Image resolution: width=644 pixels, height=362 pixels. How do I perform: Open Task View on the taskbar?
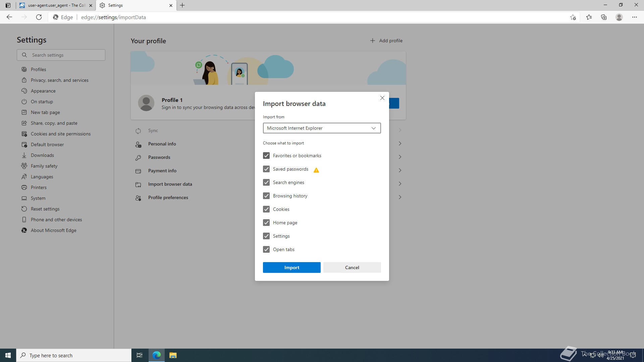coord(140,355)
